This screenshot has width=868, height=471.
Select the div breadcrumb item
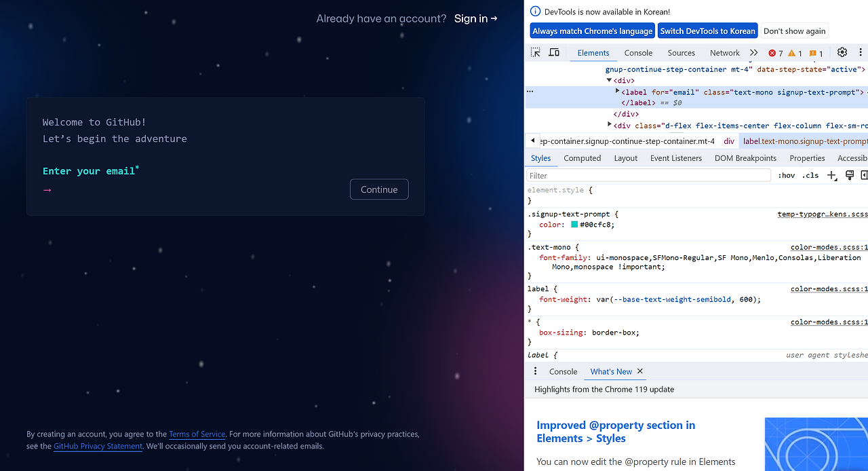coord(729,141)
